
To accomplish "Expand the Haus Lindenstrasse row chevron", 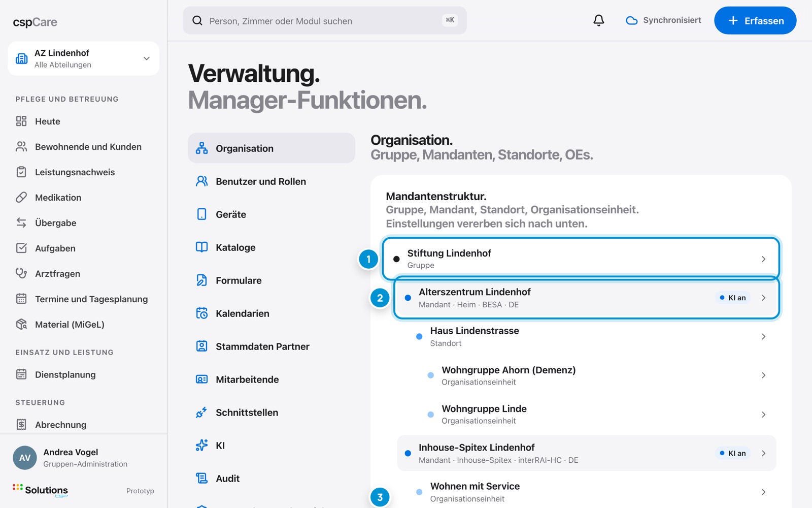I will 763,336.
